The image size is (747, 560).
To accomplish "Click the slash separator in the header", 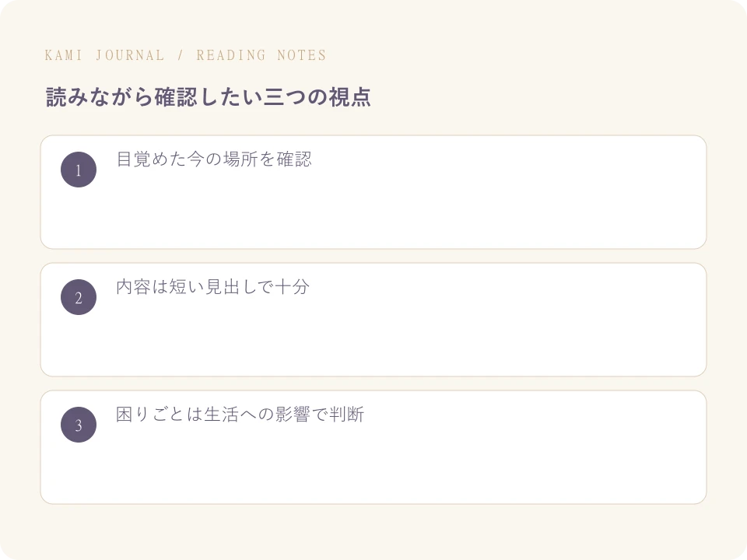I will pyautogui.click(x=181, y=55).
